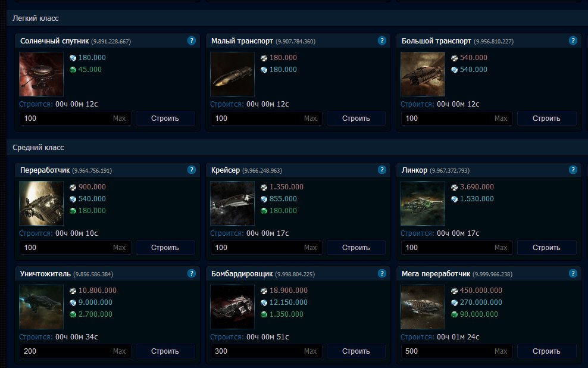Set Max quantity for Малый транспорт
This screenshot has width=588, height=368.
310,118
